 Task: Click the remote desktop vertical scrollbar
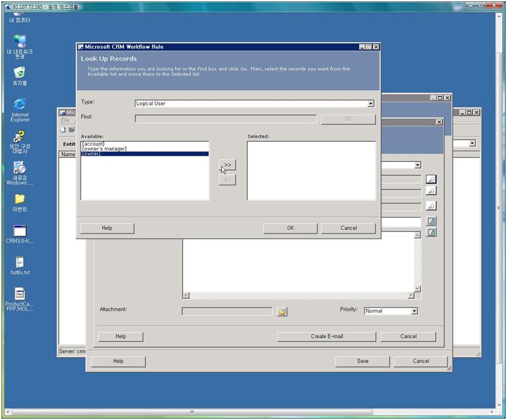click(498, 208)
